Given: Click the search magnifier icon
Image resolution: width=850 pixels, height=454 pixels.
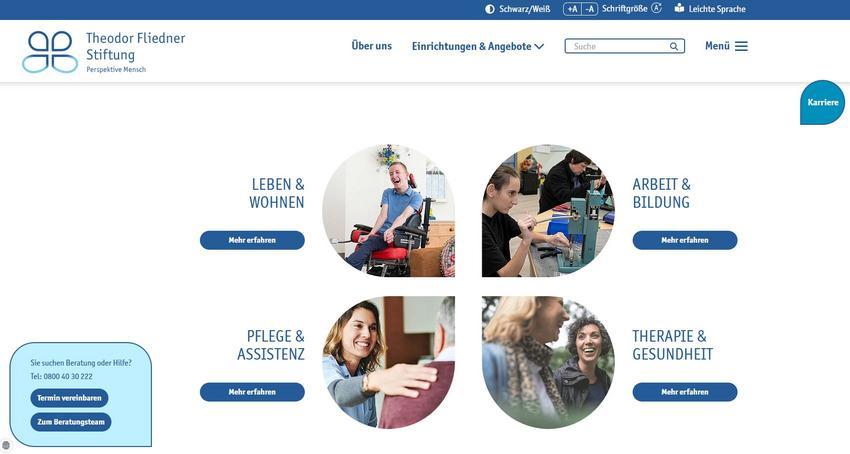Looking at the screenshot, I should pos(674,47).
